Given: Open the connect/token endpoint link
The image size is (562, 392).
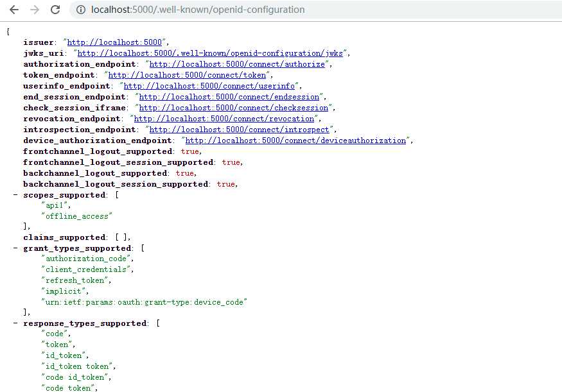Looking at the screenshot, I should pos(187,75).
